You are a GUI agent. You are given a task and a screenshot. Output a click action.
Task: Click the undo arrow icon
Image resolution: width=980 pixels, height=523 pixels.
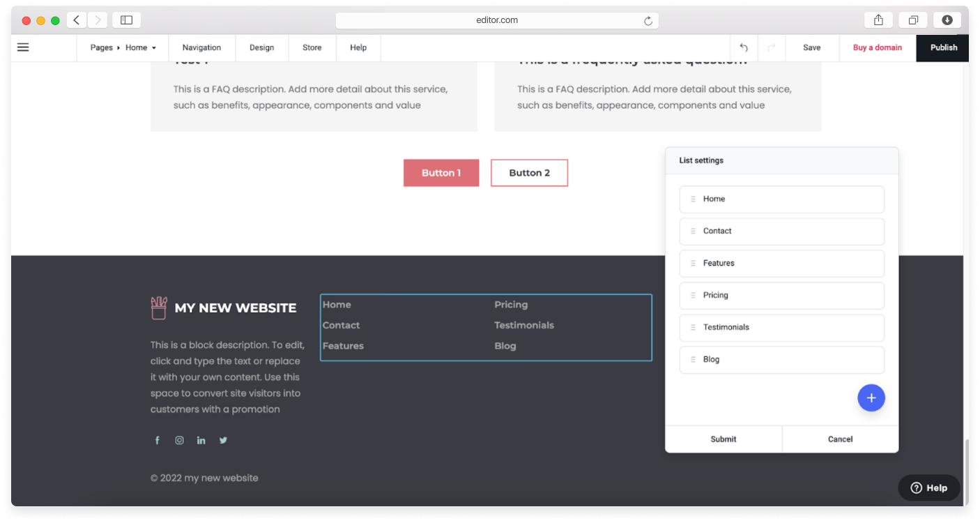click(744, 47)
